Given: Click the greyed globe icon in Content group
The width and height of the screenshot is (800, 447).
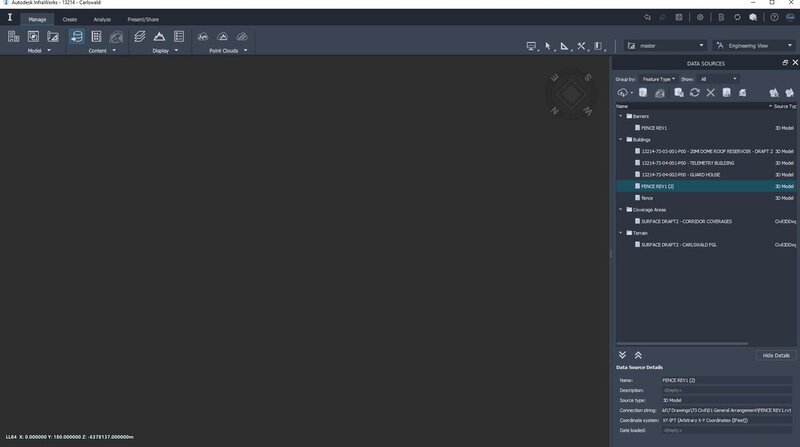Looking at the screenshot, I should point(116,37).
